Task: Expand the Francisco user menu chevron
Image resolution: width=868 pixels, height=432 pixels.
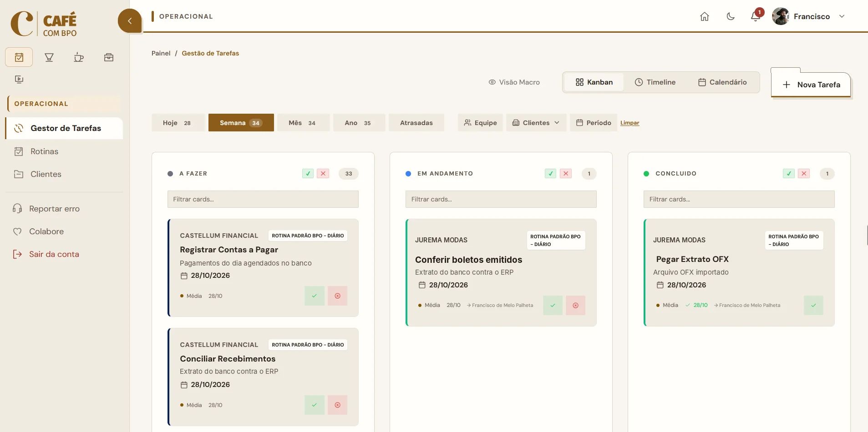Action: point(842,16)
